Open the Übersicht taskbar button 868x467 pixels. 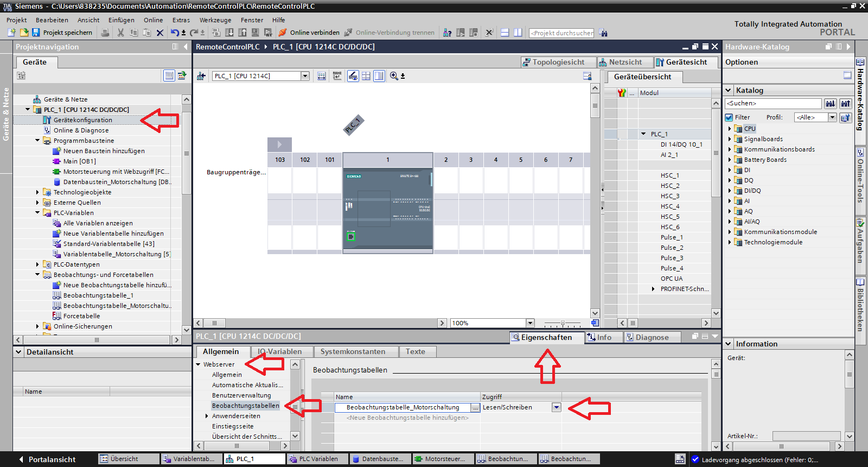129,459
